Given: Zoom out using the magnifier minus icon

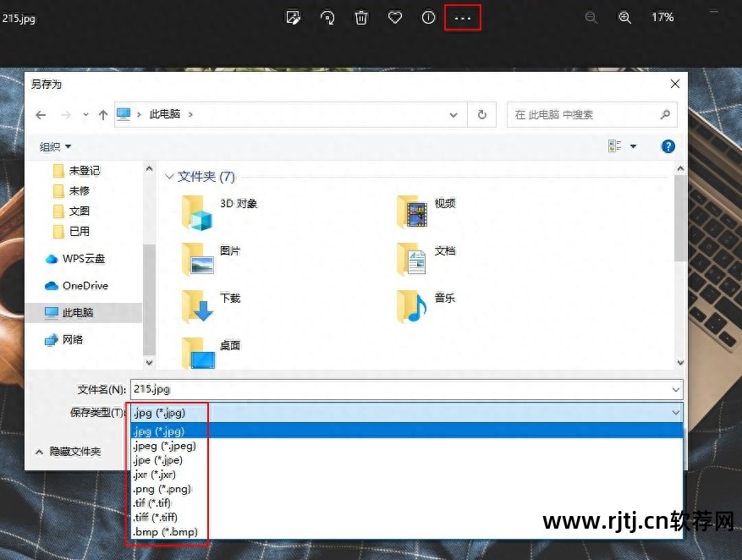Looking at the screenshot, I should pos(591,18).
